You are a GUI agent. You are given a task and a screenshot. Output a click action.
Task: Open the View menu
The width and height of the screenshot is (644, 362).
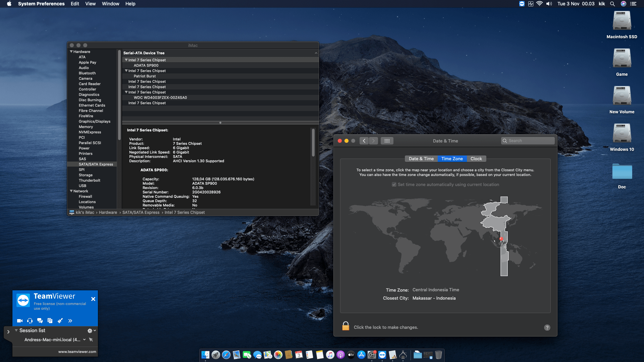[90, 4]
